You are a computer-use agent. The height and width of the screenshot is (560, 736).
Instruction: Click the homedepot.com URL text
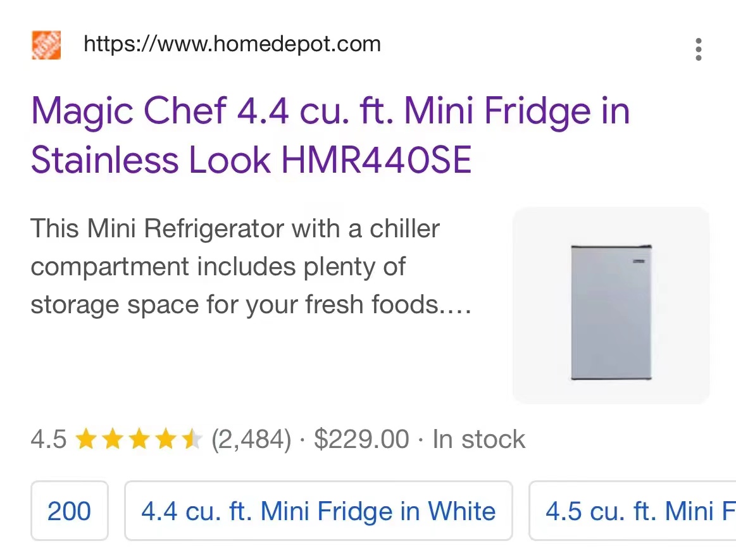[x=232, y=44]
